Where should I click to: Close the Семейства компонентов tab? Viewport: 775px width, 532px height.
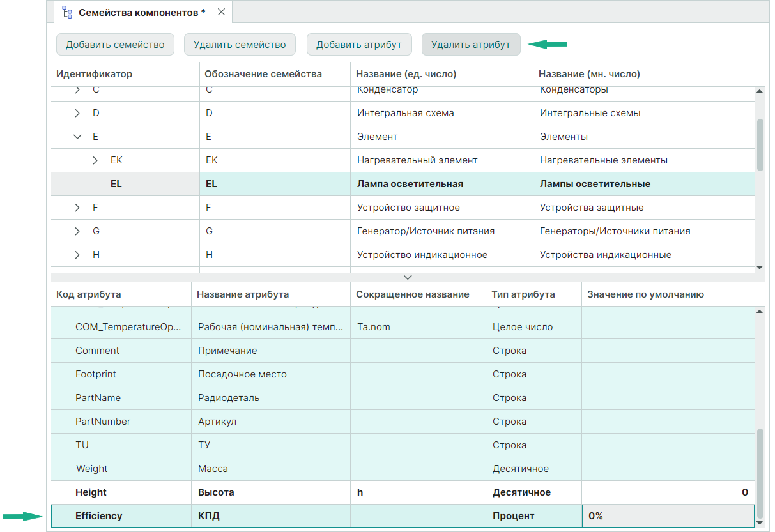pos(221,12)
